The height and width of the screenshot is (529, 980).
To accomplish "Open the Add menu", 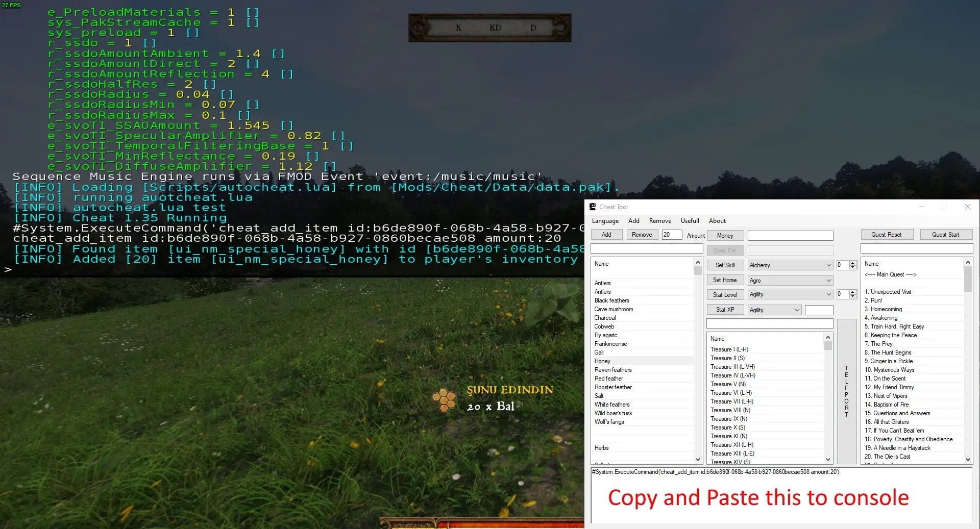I will 633,221.
